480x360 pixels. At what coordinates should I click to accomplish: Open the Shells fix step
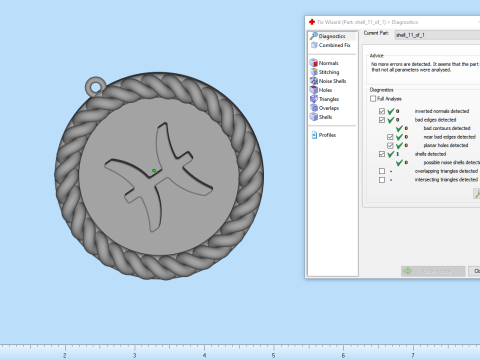coord(321,117)
